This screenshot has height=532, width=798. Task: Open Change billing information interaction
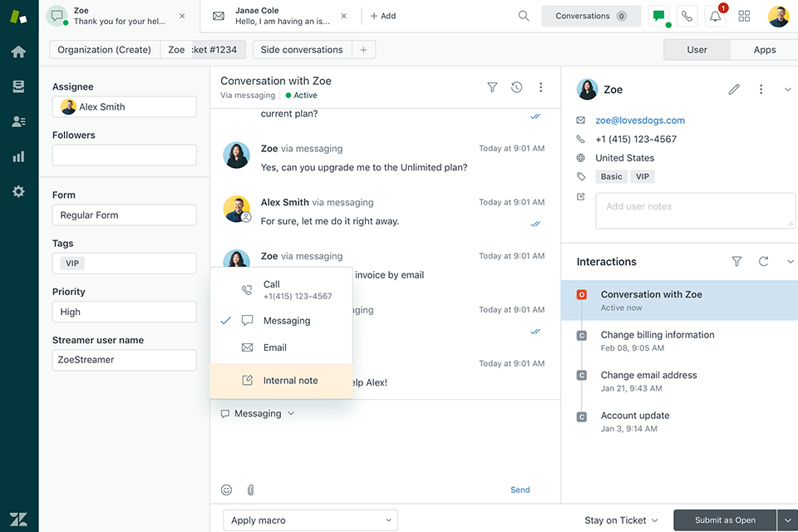coord(679,341)
